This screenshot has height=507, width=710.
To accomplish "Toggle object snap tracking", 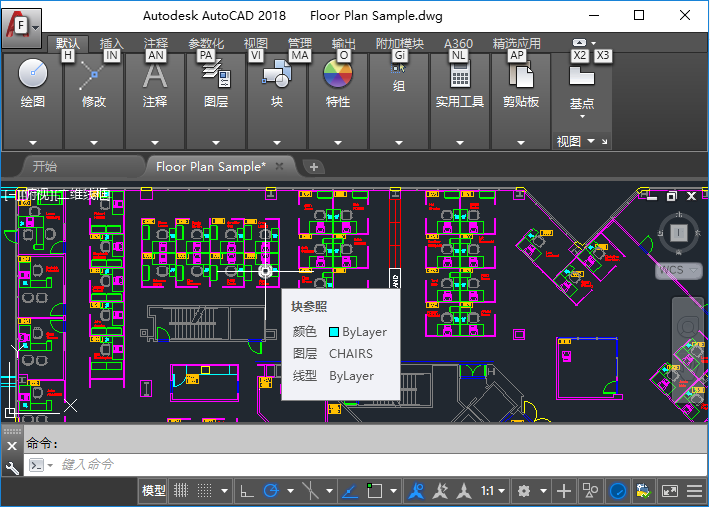I will pyautogui.click(x=350, y=491).
